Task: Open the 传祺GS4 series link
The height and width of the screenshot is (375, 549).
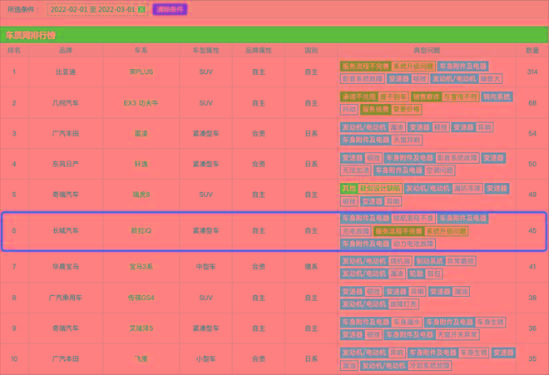Action: tap(141, 298)
